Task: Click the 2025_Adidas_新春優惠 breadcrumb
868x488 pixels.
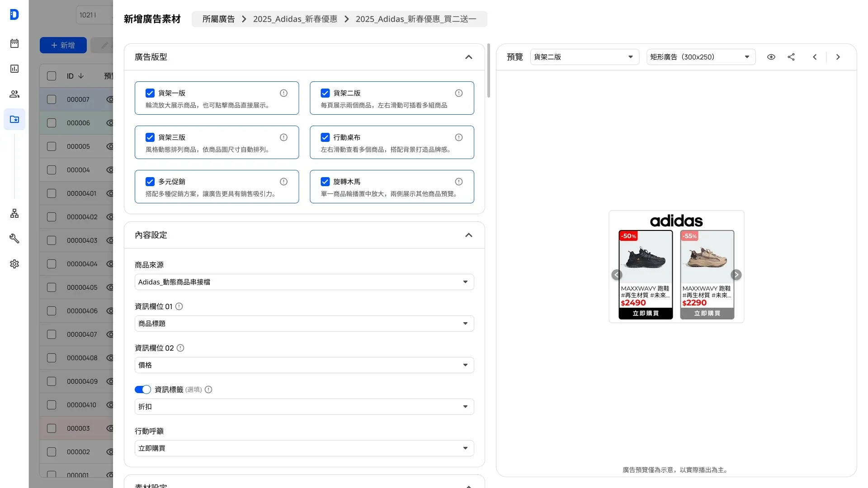Action: 295,19
